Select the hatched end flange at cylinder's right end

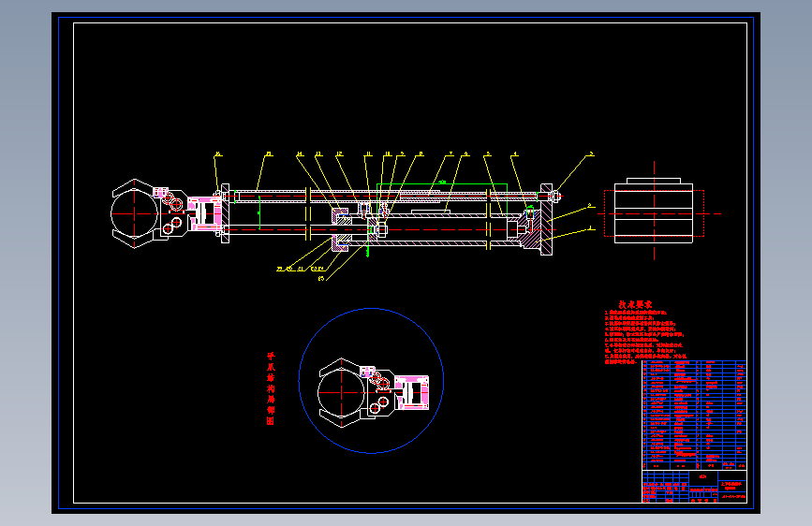click(546, 220)
